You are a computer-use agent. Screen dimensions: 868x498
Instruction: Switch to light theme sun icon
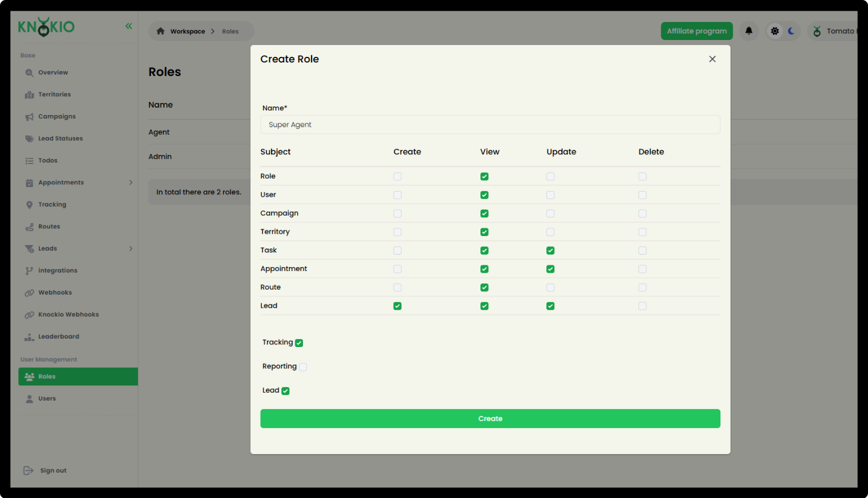click(x=775, y=31)
